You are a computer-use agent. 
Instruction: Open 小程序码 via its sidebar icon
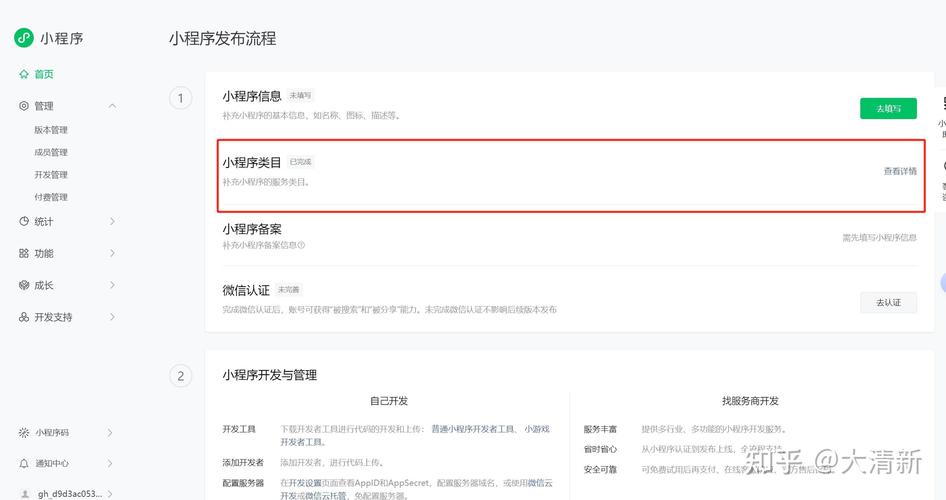pos(24,433)
